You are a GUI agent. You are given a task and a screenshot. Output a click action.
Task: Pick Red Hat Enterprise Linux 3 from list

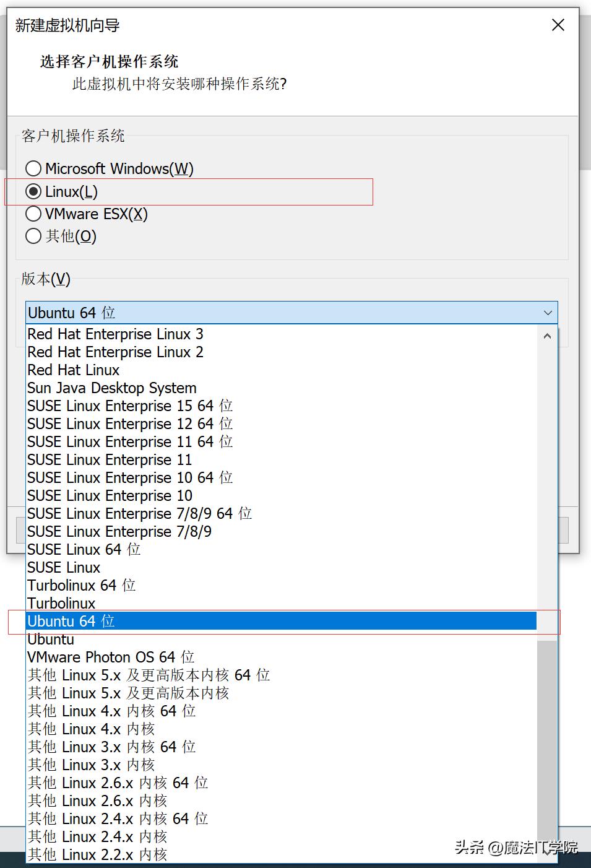115,334
